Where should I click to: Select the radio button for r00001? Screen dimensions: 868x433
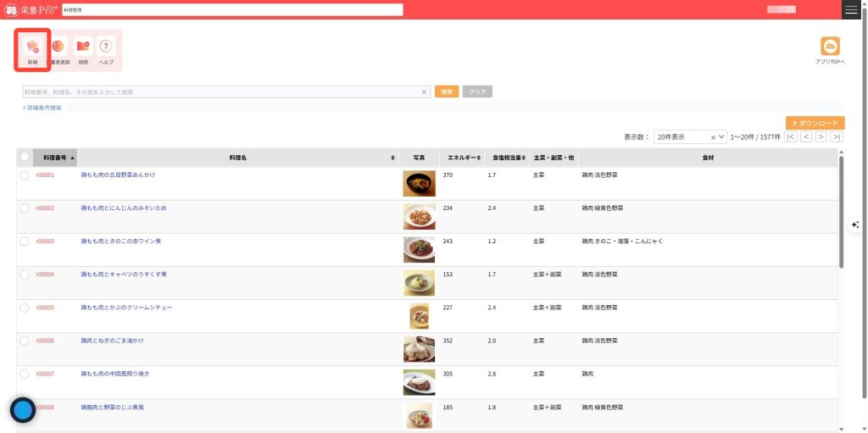(x=25, y=175)
